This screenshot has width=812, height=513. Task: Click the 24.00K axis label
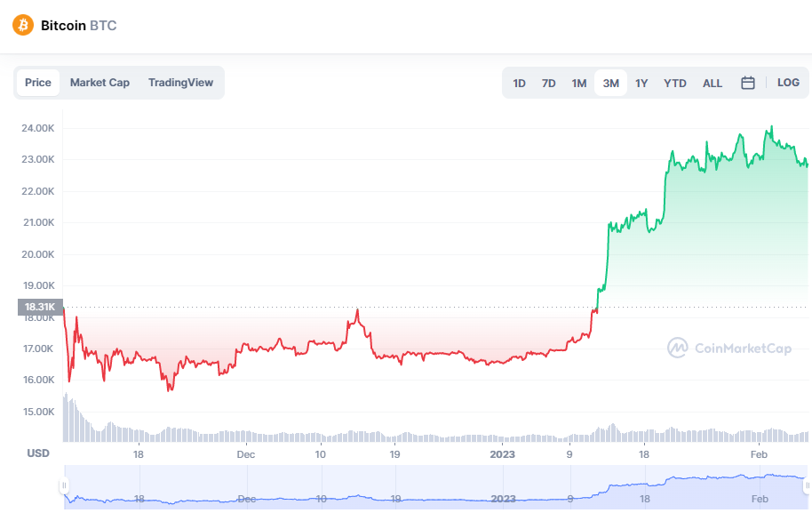(38, 128)
